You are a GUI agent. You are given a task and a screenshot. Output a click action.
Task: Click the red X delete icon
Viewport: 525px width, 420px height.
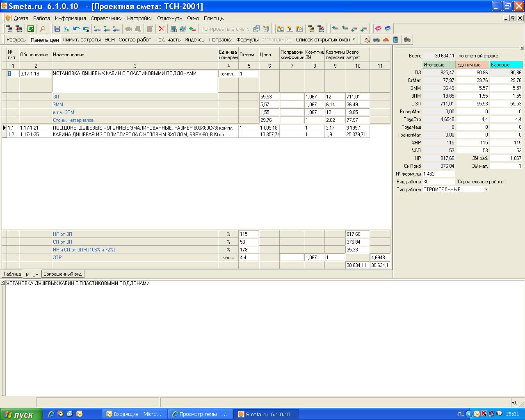162,29
